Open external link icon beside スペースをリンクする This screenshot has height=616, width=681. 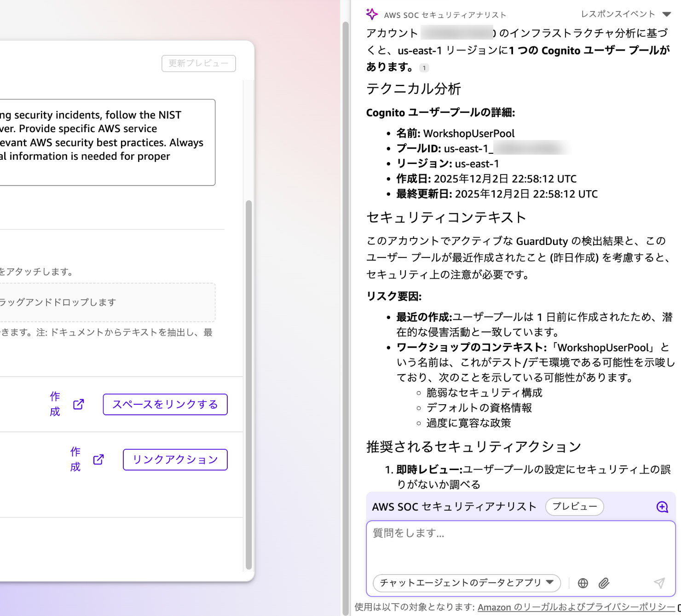click(79, 404)
